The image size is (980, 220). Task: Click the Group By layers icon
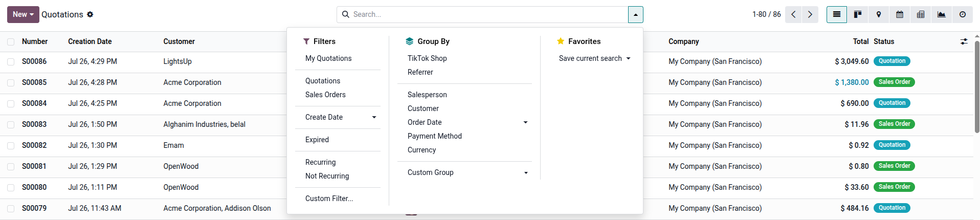tap(410, 41)
